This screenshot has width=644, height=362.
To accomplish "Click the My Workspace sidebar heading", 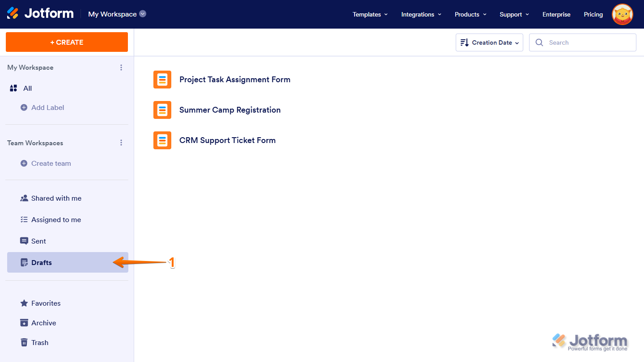I will [x=30, y=67].
